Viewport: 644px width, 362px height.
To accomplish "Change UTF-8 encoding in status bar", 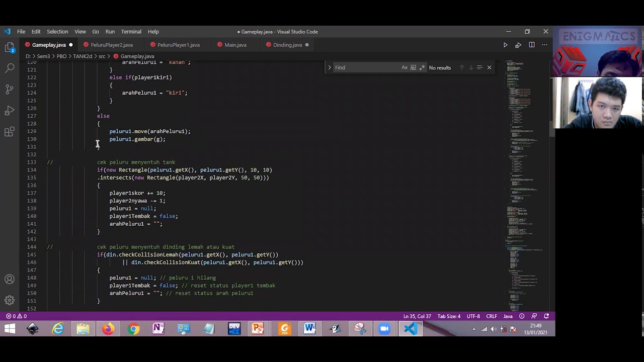I will tap(473, 316).
